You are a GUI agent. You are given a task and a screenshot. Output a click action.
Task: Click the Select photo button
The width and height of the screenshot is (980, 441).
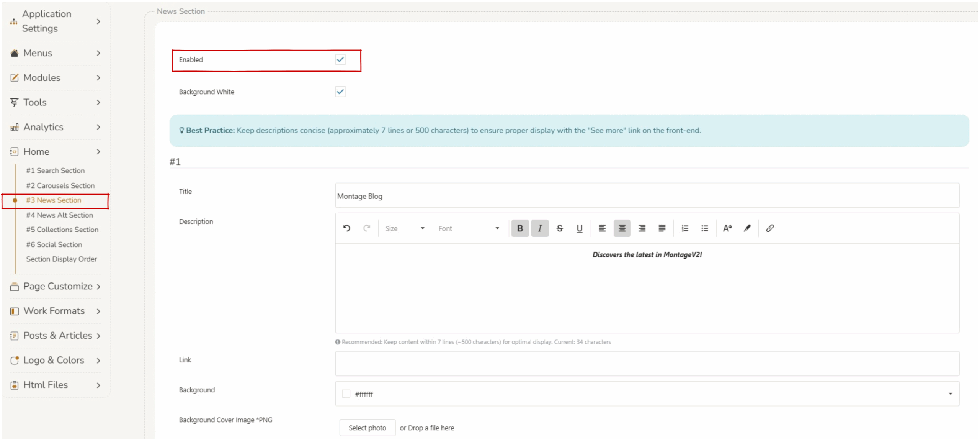tap(367, 428)
